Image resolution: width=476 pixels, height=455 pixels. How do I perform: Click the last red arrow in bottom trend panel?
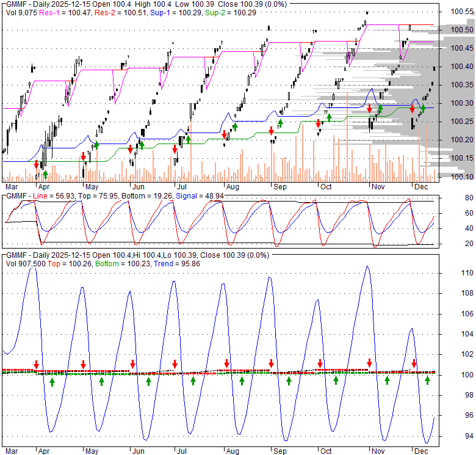414,364
